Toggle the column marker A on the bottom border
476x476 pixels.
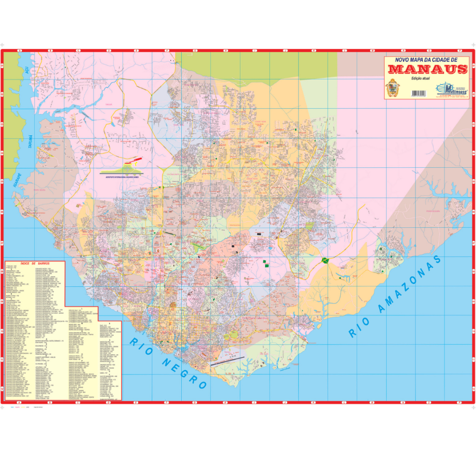click(19, 403)
